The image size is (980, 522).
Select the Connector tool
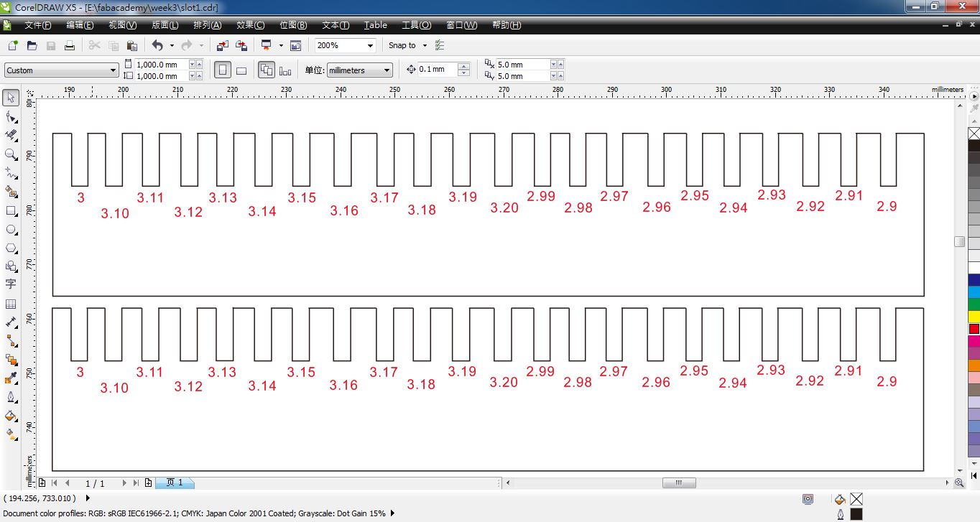11,341
